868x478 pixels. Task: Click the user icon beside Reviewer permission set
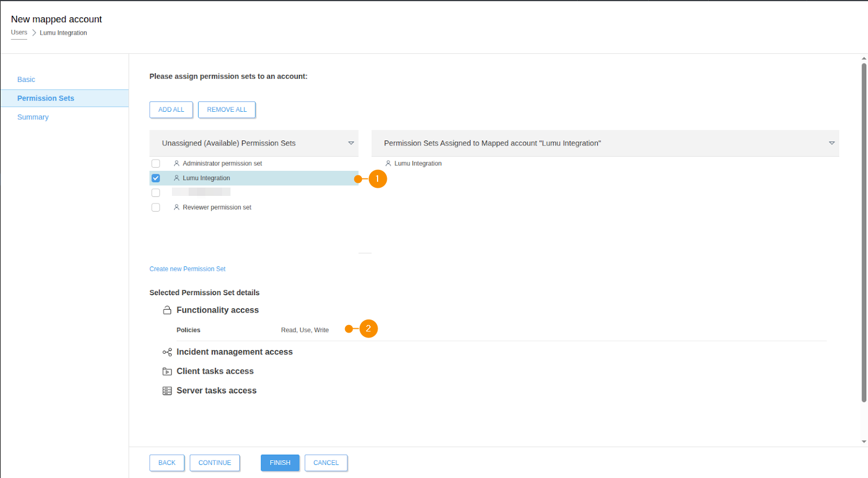[x=176, y=207]
